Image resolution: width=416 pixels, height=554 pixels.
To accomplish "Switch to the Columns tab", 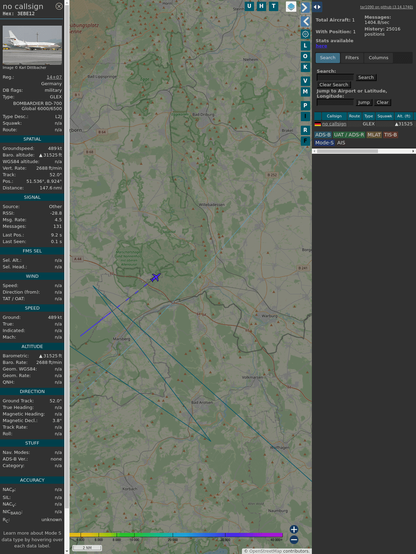I will pos(378,58).
